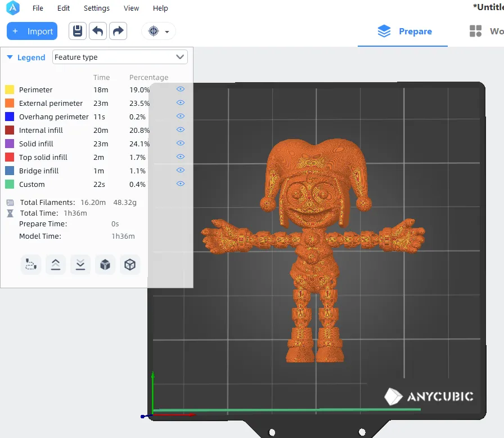Image resolution: width=504 pixels, height=438 pixels.
Task: Click the crosshair target toolbar icon
Action: click(x=154, y=31)
